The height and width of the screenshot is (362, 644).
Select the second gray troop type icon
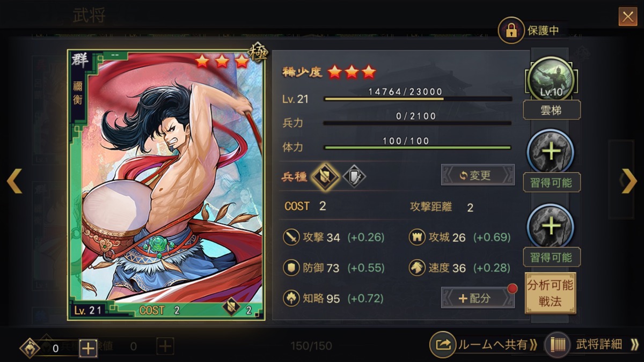point(354,177)
